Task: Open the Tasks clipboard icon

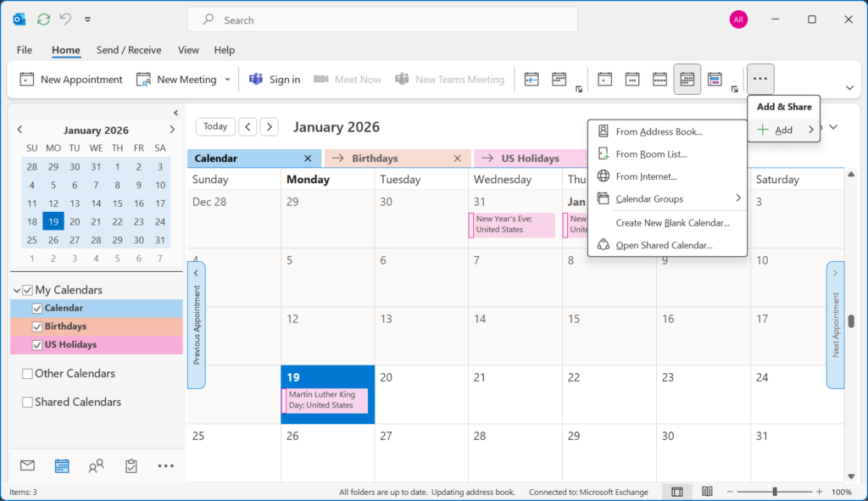Action: [131, 465]
